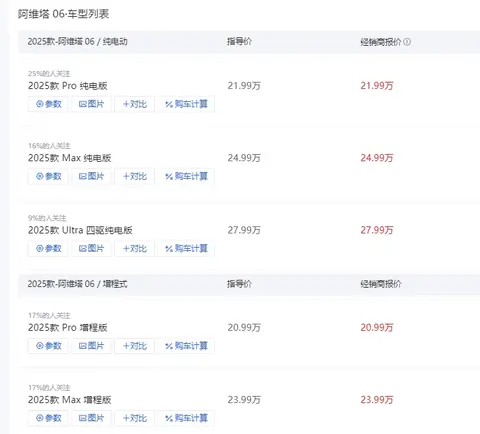Open 参数 for 2025款 Pro 纯电版
480x434 pixels.
[x=48, y=104]
